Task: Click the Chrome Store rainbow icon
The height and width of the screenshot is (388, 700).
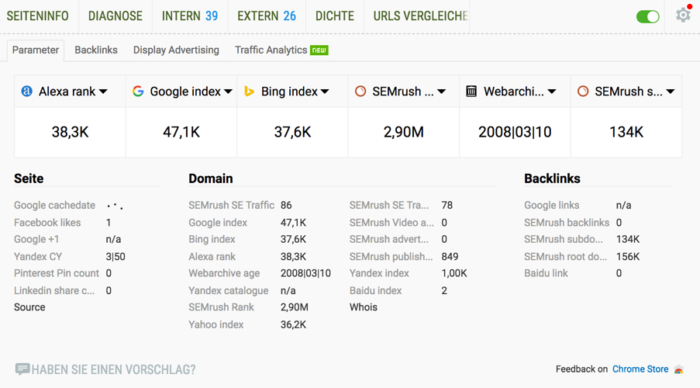Action: click(x=679, y=370)
